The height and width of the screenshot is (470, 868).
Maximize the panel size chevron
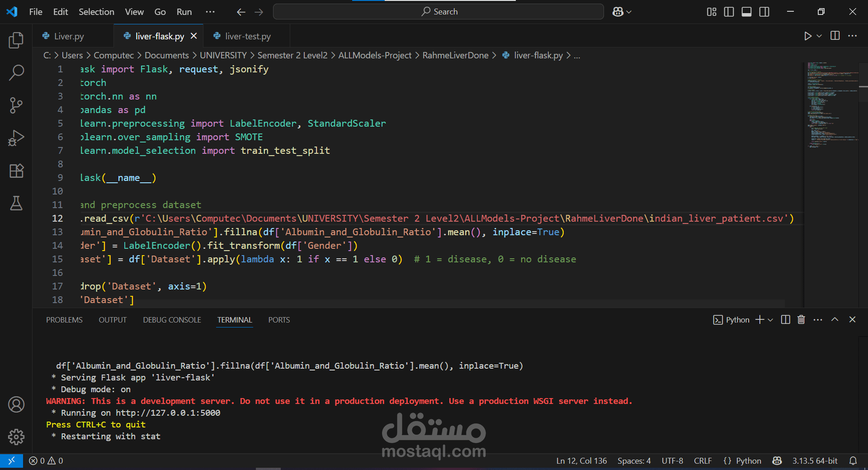(x=835, y=320)
